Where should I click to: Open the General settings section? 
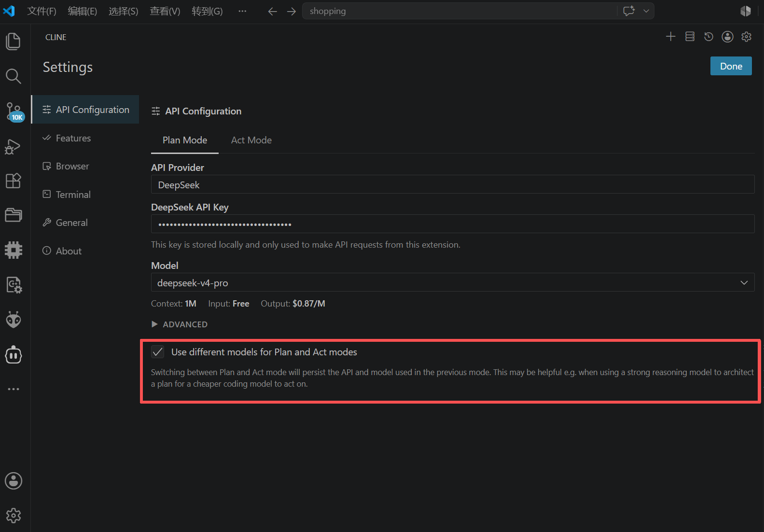pos(85,223)
